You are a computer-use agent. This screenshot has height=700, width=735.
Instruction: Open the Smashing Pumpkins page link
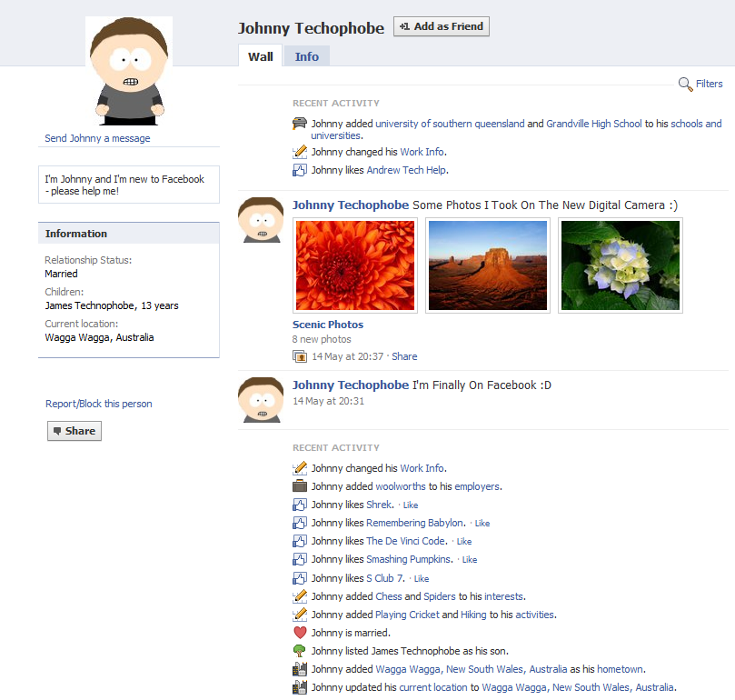click(x=409, y=559)
